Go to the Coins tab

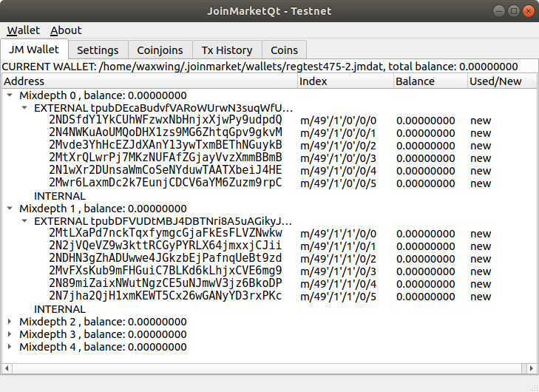284,50
